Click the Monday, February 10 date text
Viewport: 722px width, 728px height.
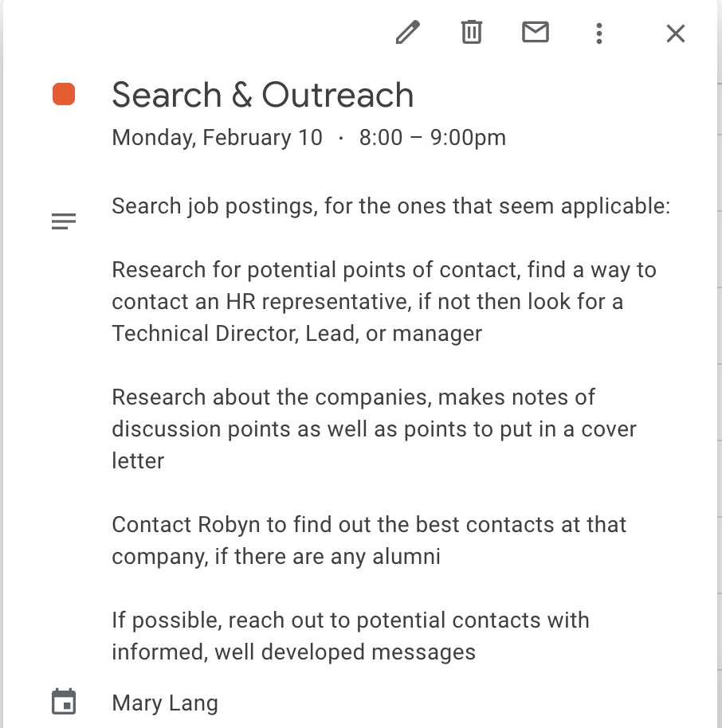(218, 138)
